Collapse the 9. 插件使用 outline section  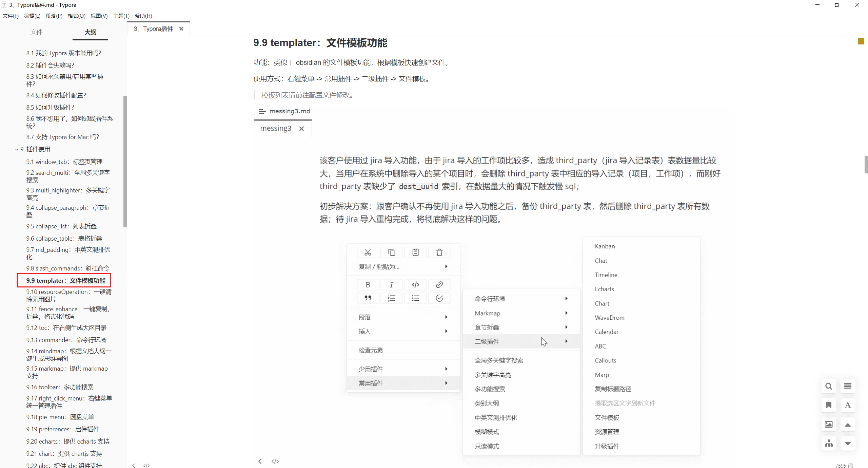pos(17,149)
